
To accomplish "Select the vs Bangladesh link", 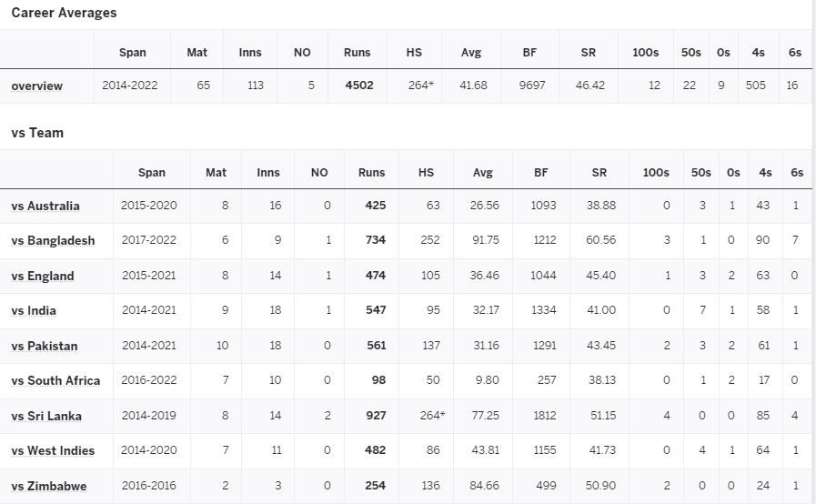I will (x=53, y=241).
